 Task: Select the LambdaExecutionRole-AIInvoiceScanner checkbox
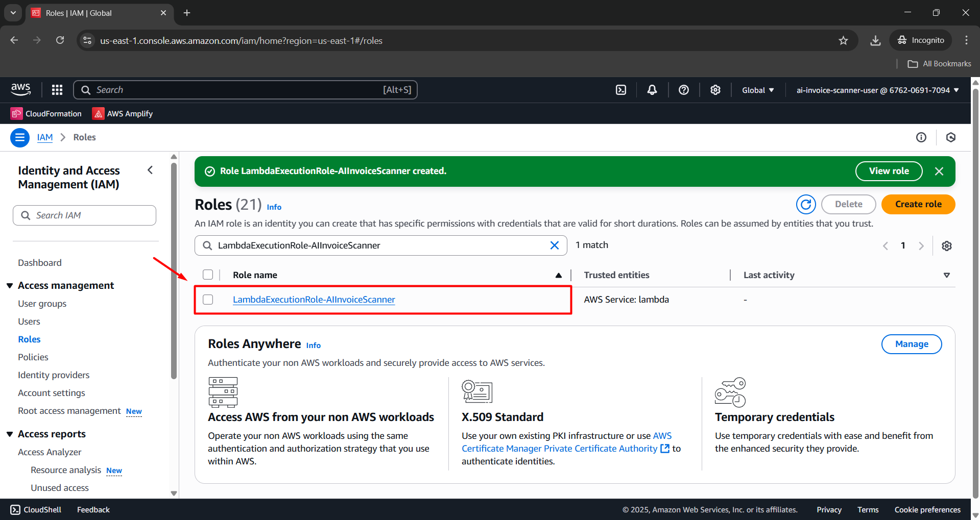point(208,300)
